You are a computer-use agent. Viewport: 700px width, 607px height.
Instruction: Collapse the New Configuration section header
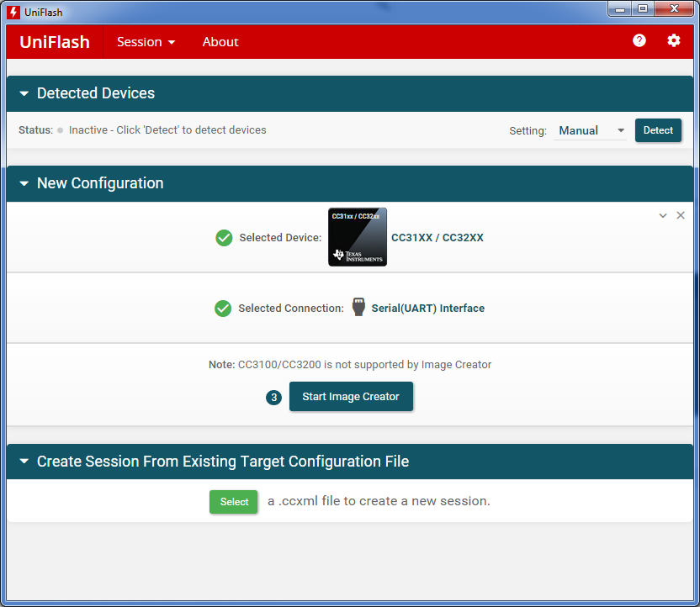point(24,183)
